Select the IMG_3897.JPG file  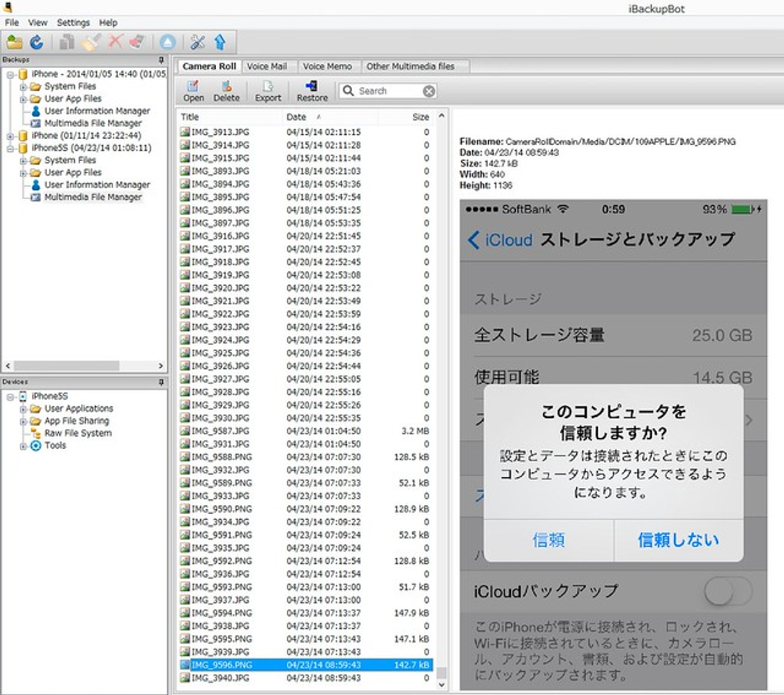click(x=305, y=223)
